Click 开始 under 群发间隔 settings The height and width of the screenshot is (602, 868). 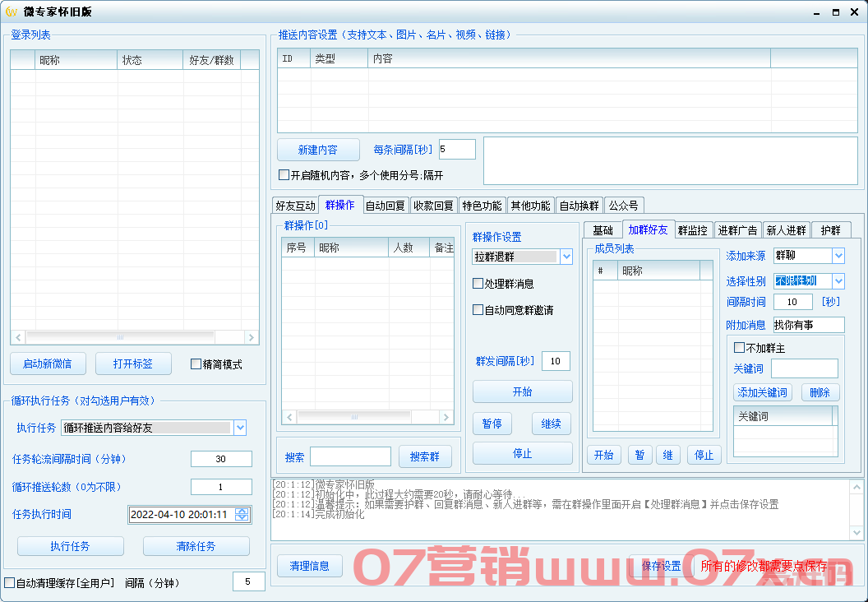pyautogui.click(x=522, y=392)
